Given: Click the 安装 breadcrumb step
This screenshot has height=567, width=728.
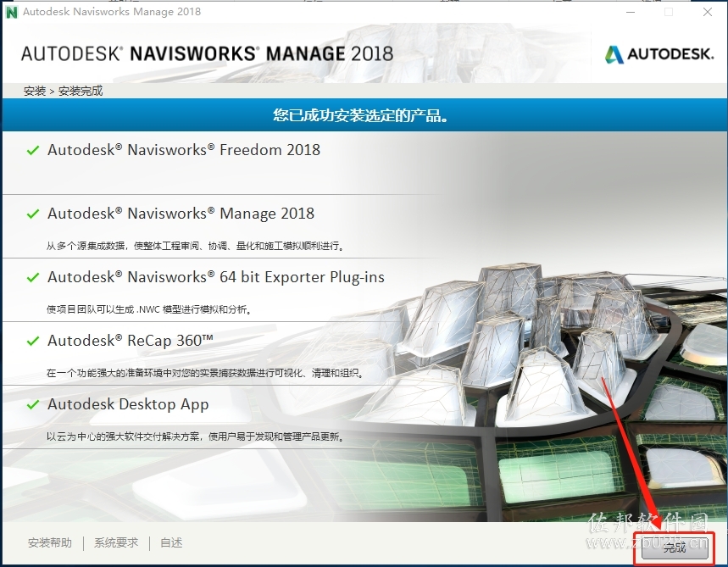Looking at the screenshot, I should (35, 91).
